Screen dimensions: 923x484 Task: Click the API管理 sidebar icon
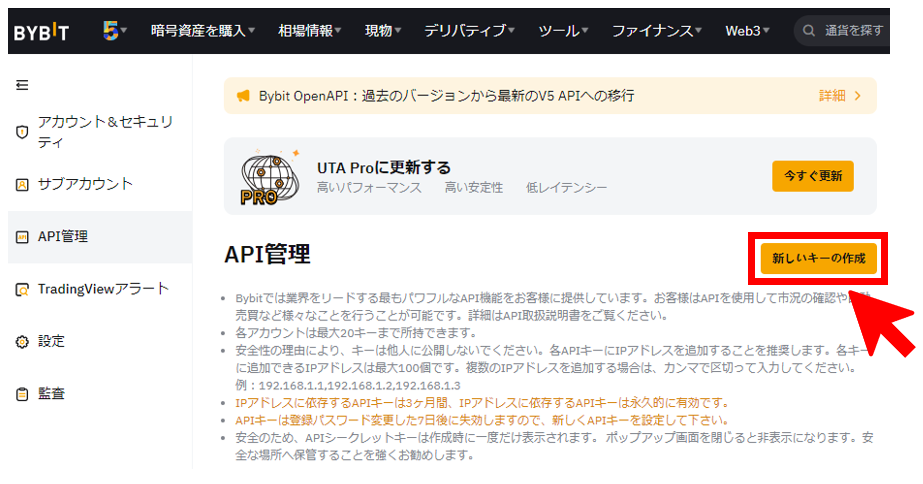coord(22,237)
